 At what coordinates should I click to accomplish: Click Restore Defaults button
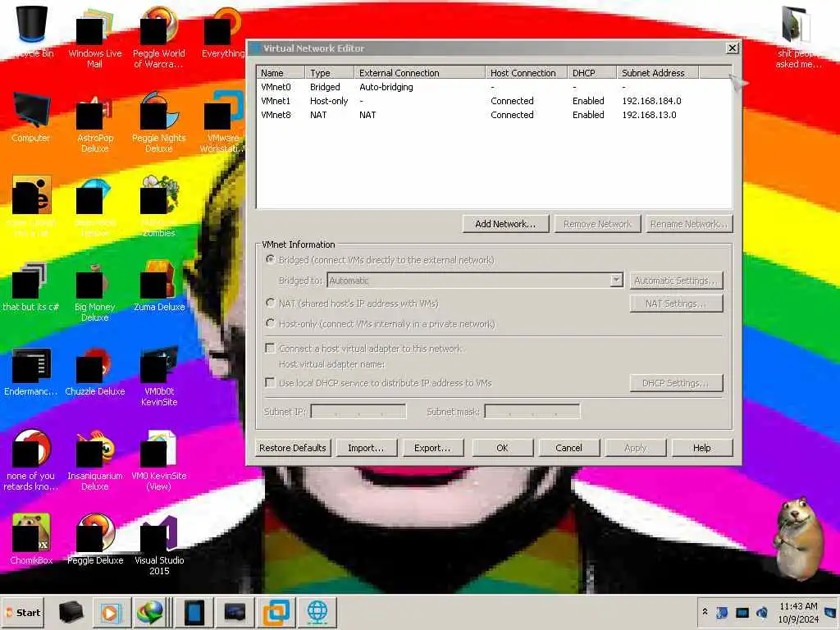(x=293, y=448)
